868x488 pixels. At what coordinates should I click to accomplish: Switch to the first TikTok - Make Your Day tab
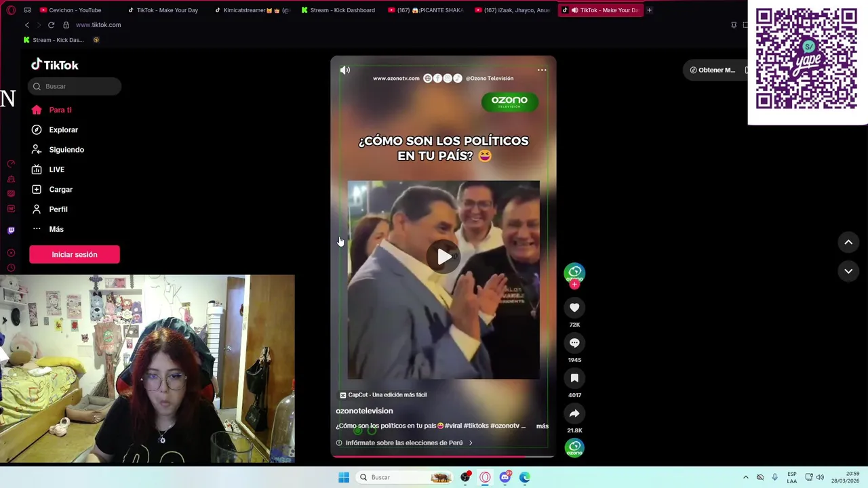(163, 10)
